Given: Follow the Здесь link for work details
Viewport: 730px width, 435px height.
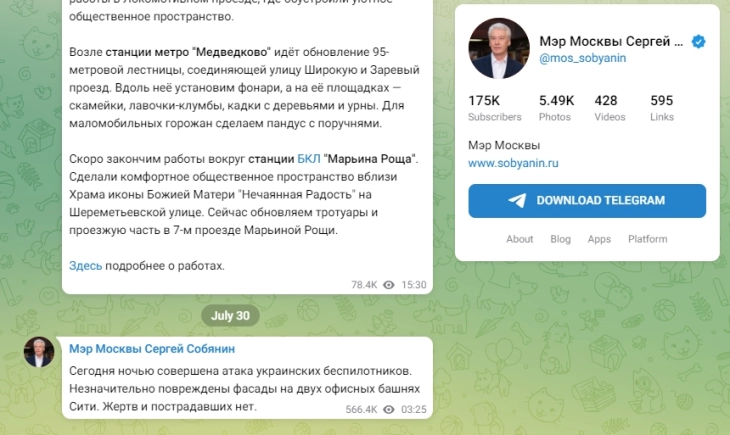Looking at the screenshot, I should tap(86, 265).
